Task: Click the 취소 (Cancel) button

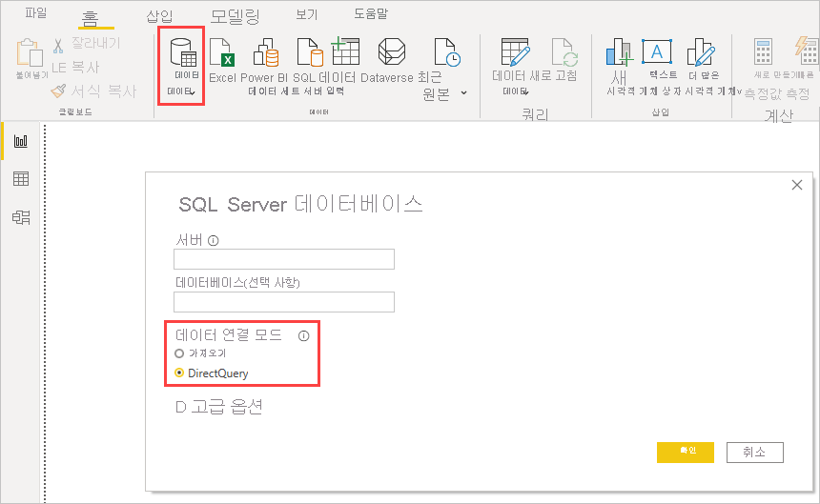Action: tap(754, 453)
